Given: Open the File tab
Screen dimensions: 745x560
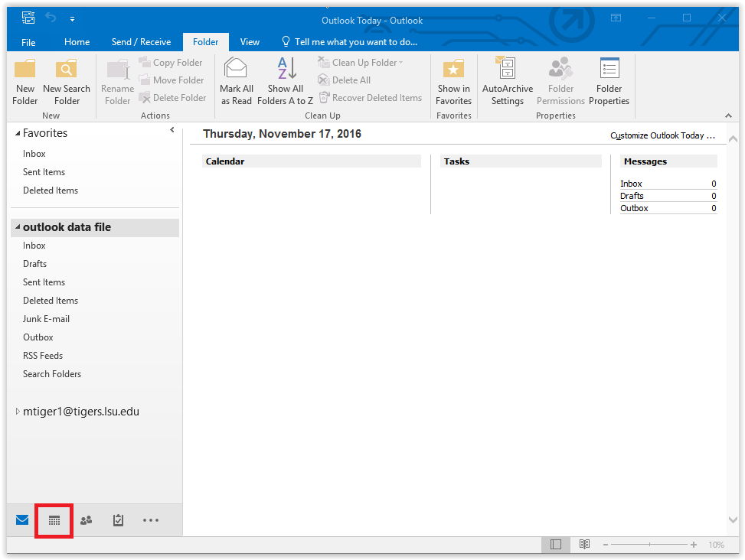Looking at the screenshot, I should 28,42.
